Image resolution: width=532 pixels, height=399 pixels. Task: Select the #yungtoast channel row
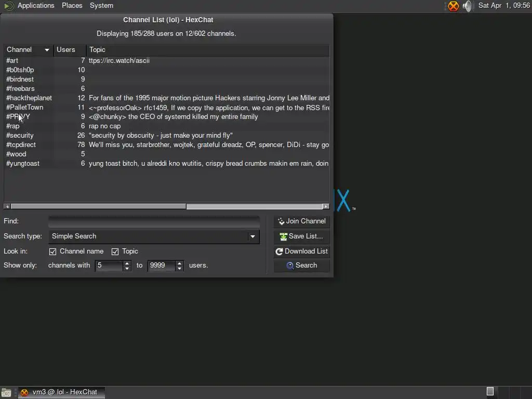166,164
